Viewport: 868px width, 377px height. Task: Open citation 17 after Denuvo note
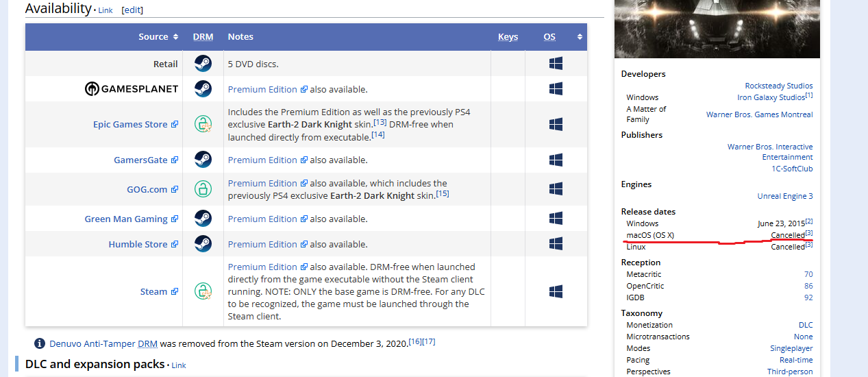430,341
